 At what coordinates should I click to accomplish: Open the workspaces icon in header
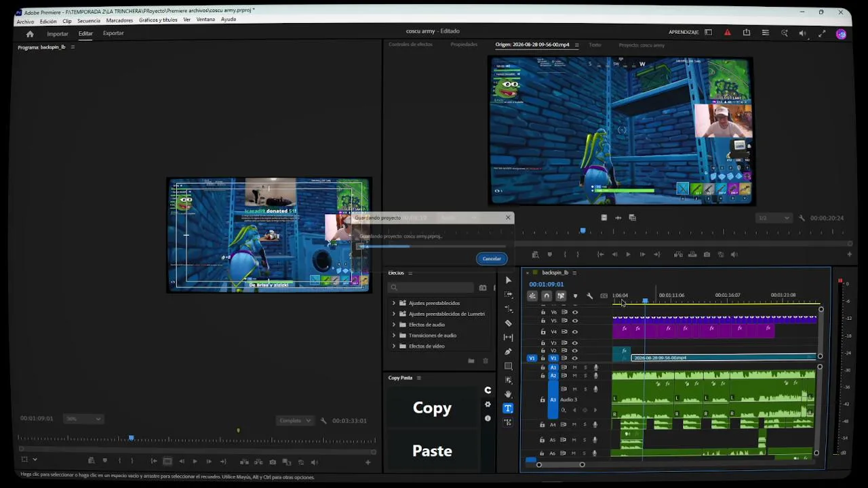tap(709, 33)
